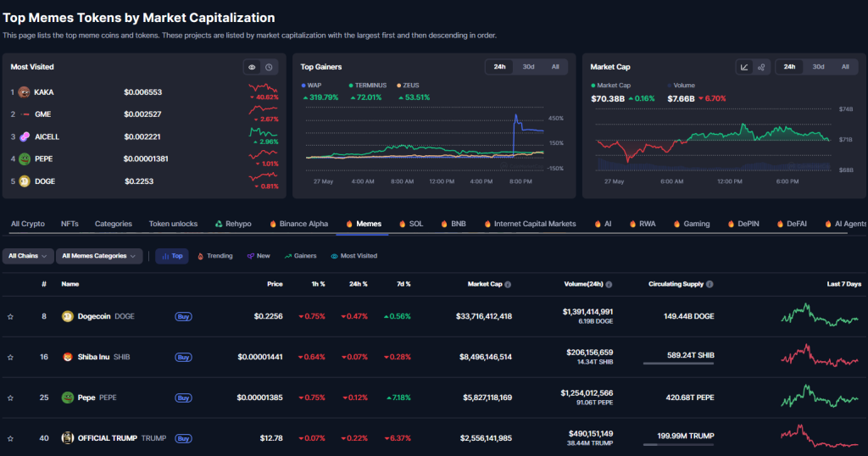Click the KAKA coin icon
The width and height of the screenshot is (868, 456).
pos(24,92)
